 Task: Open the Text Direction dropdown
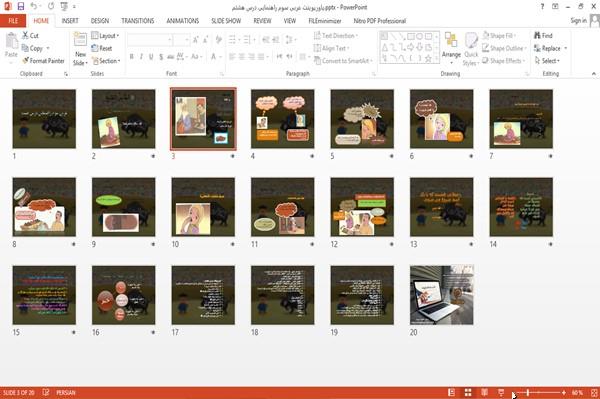pos(336,36)
